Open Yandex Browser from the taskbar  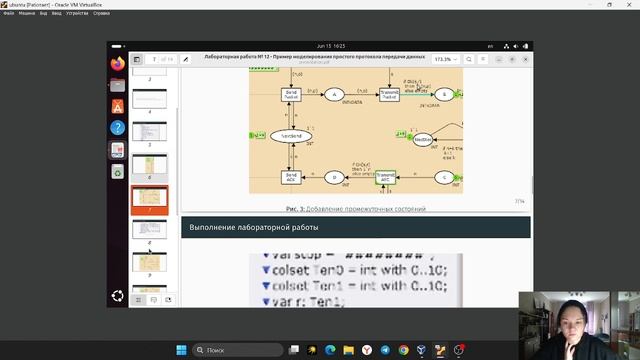coord(367,350)
